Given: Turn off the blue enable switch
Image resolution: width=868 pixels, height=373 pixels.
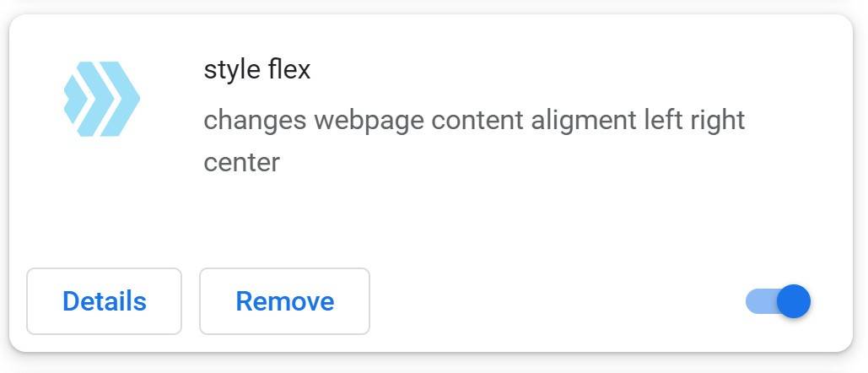Looking at the screenshot, I should tap(778, 301).
